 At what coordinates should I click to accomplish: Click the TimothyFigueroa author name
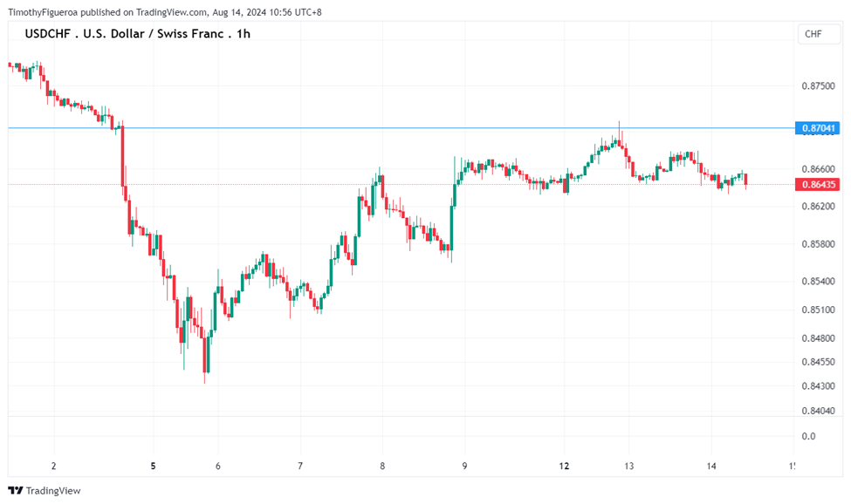point(44,12)
